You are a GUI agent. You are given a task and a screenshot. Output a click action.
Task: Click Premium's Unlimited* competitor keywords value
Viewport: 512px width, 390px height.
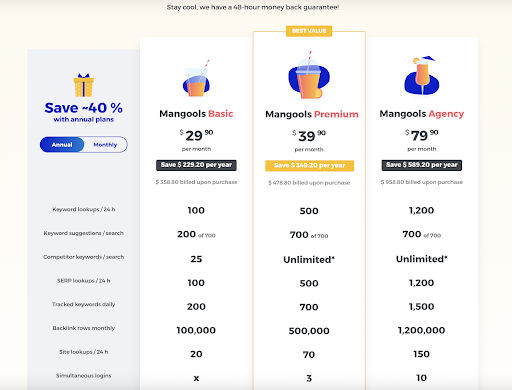click(309, 259)
